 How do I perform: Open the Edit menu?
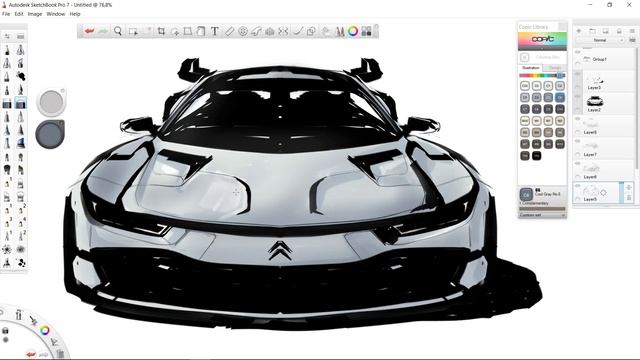pos(19,14)
